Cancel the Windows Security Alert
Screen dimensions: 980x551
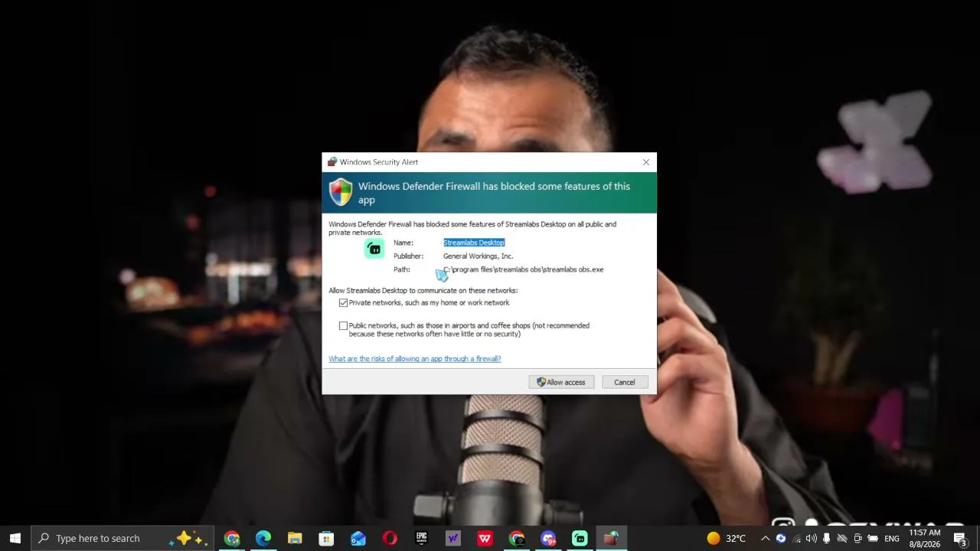(x=624, y=382)
